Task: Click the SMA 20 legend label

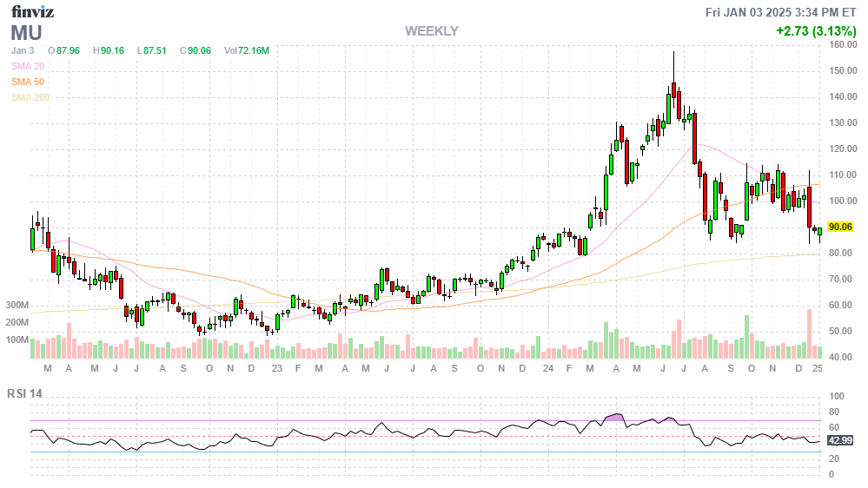Action: pos(28,66)
